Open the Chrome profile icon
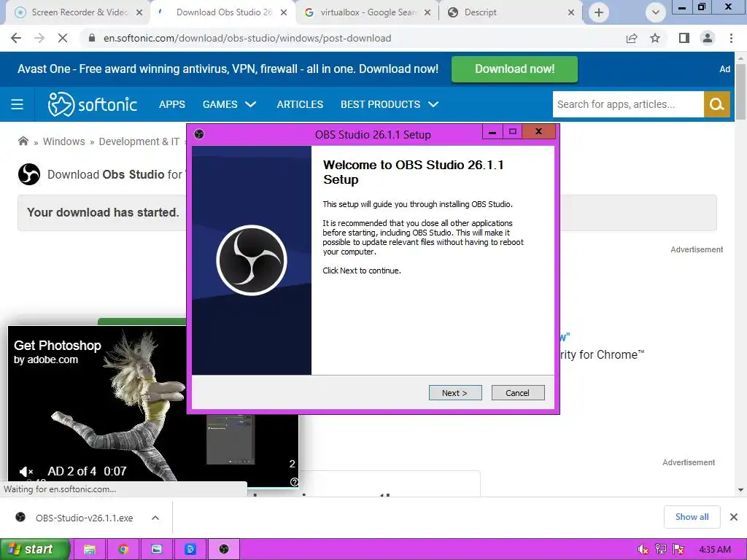 click(708, 38)
